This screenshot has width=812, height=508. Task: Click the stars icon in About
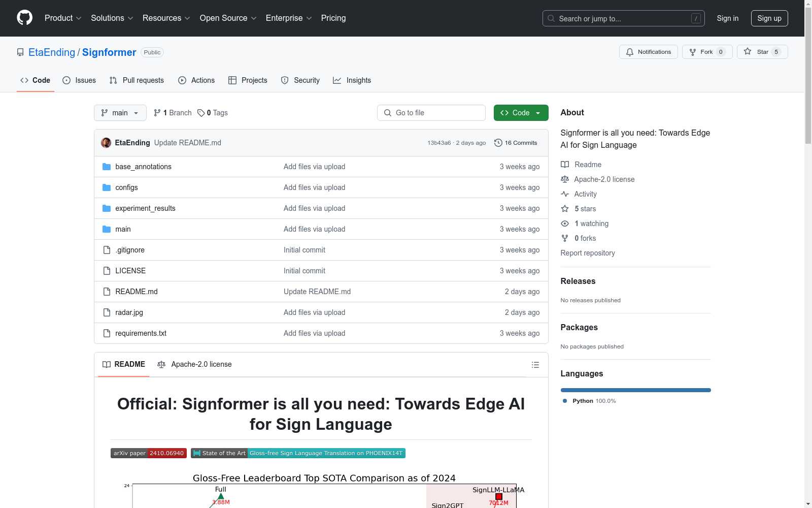click(565, 209)
